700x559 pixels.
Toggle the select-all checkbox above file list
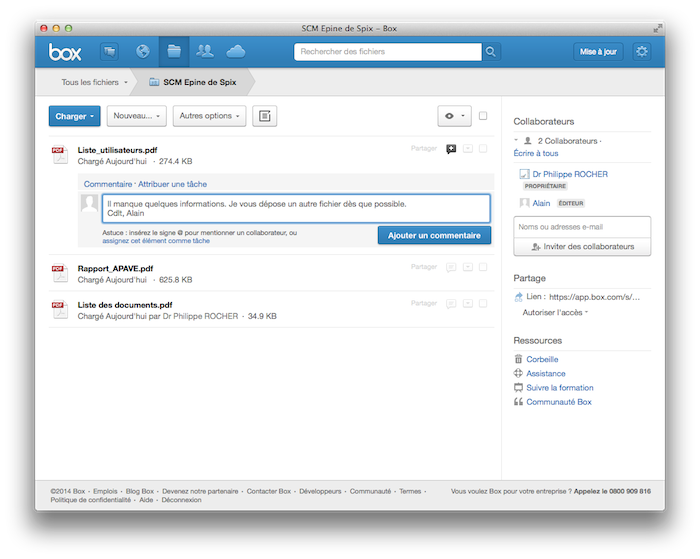483,116
